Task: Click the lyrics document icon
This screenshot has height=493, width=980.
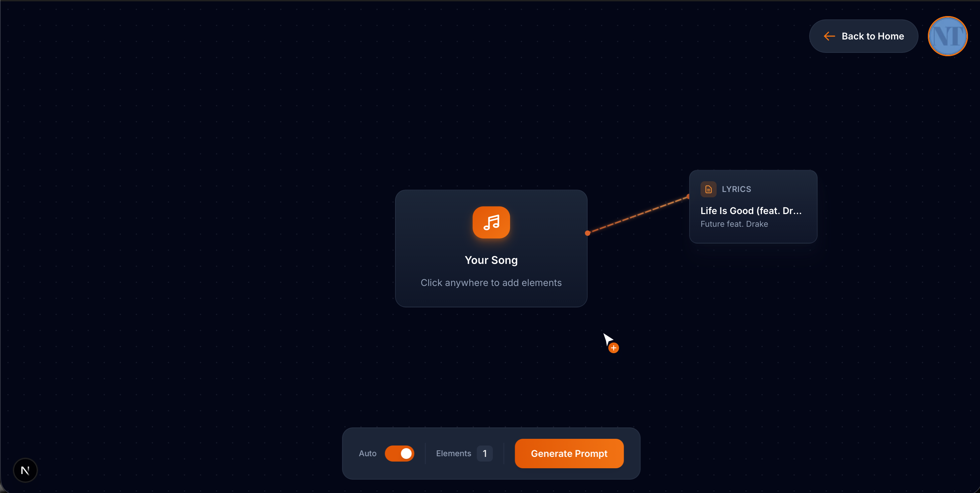Action: pos(708,189)
